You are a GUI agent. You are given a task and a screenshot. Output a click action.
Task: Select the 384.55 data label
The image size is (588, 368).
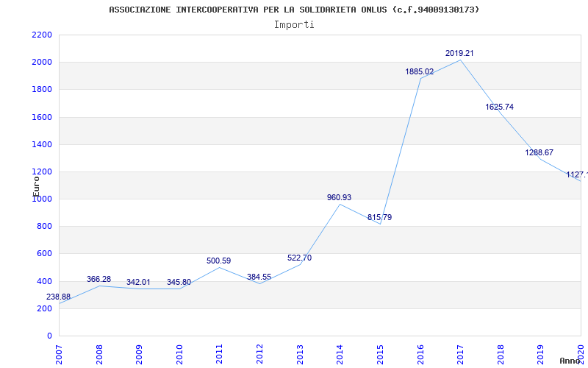pos(259,277)
